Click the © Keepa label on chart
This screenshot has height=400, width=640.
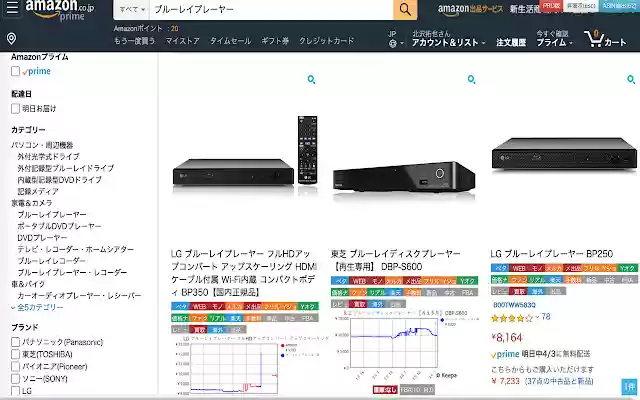[x=447, y=375]
